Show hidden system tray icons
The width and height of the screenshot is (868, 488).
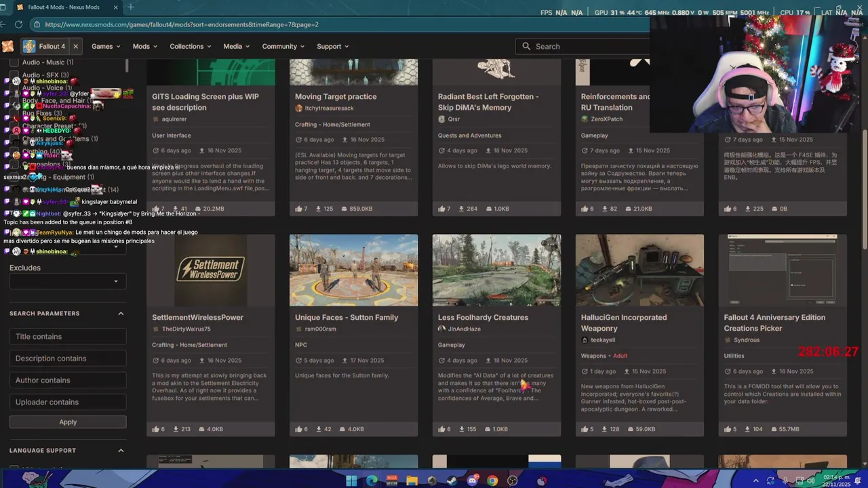click(756, 481)
